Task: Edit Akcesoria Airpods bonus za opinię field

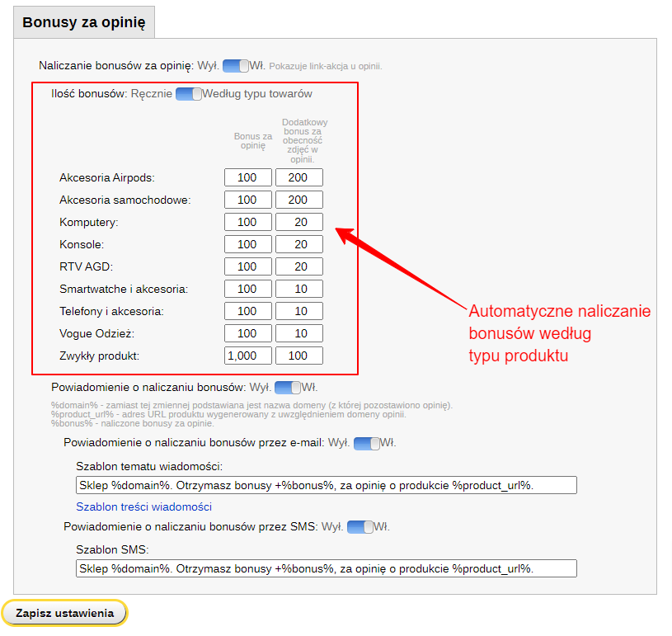Action: pos(247,177)
